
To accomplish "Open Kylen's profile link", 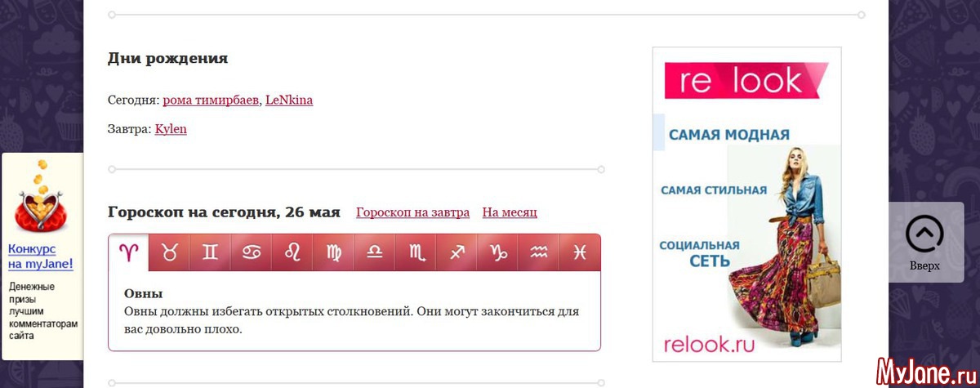I will click(x=171, y=129).
